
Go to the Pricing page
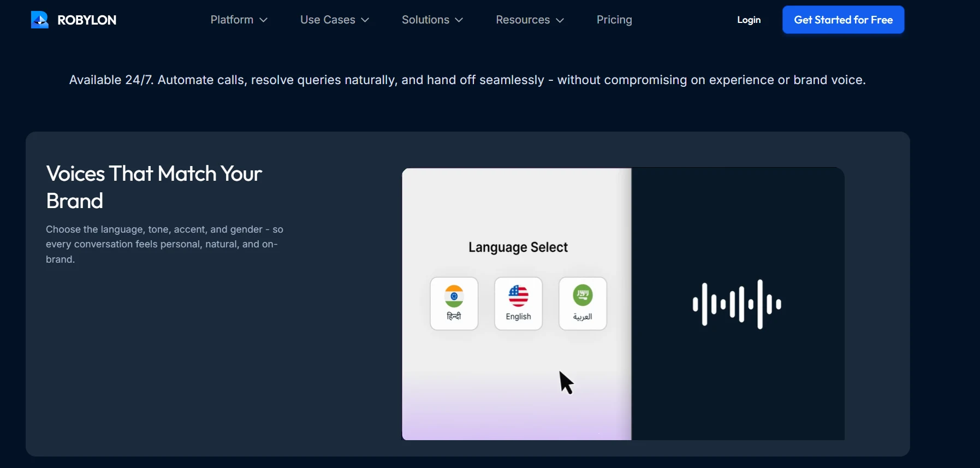[x=614, y=20]
